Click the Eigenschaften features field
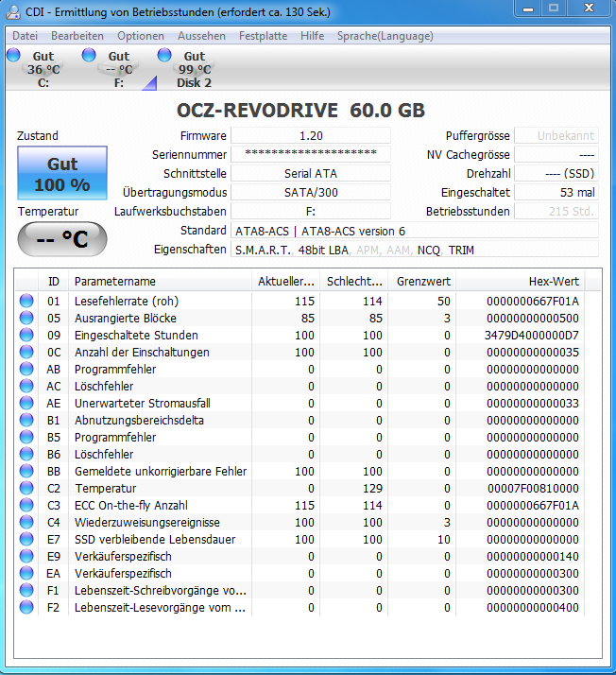 coord(414,250)
